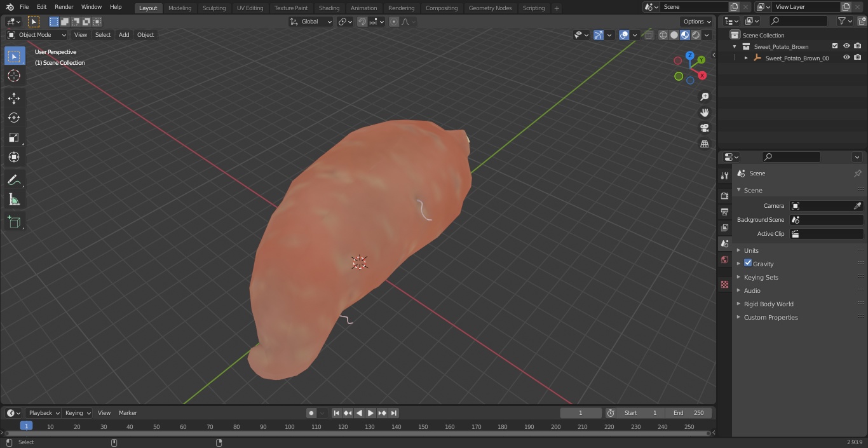Toggle snapping magnet
868x448 pixels.
coord(362,22)
